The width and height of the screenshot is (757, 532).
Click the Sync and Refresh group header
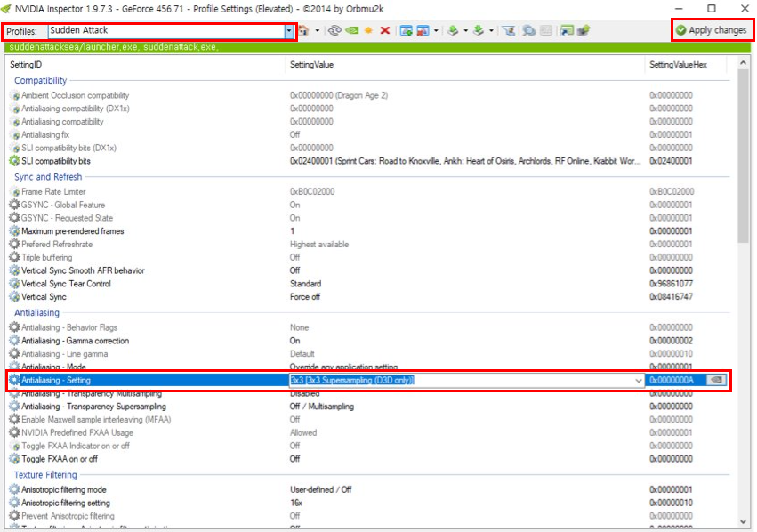[48, 177]
